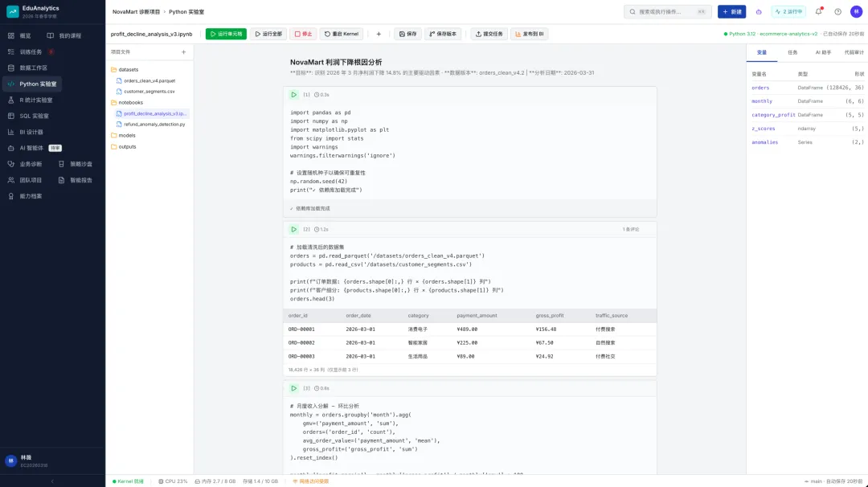Click the purple robot assistant icon
The image size is (868, 487).
click(x=759, y=11)
